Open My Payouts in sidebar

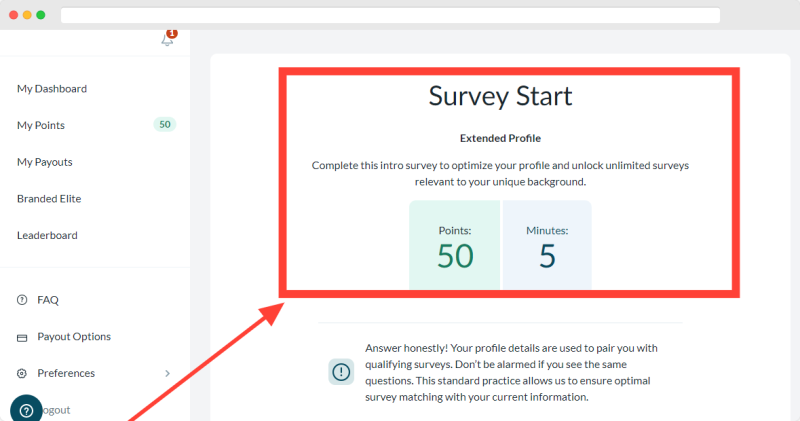tap(45, 162)
